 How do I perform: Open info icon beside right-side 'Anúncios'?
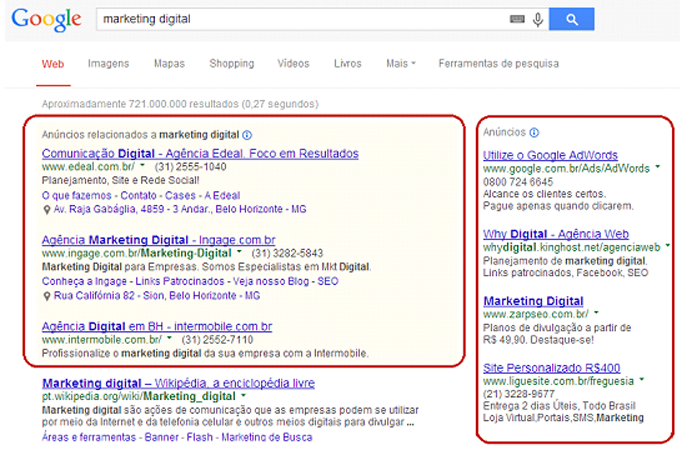(x=534, y=132)
